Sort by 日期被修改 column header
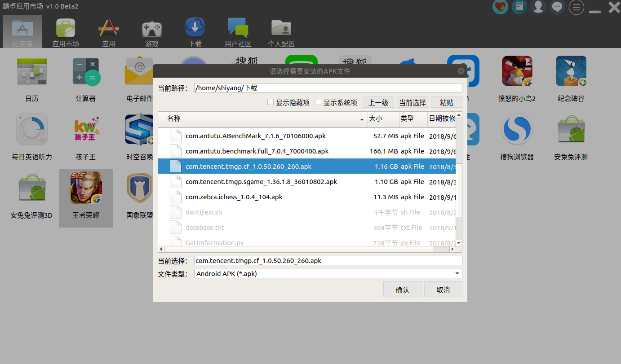This screenshot has width=621, height=364. [x=442, y=118]
